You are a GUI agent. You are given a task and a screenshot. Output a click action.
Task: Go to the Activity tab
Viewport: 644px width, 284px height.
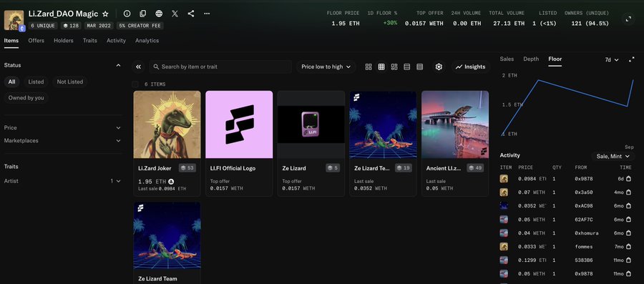tap(116, 41)
